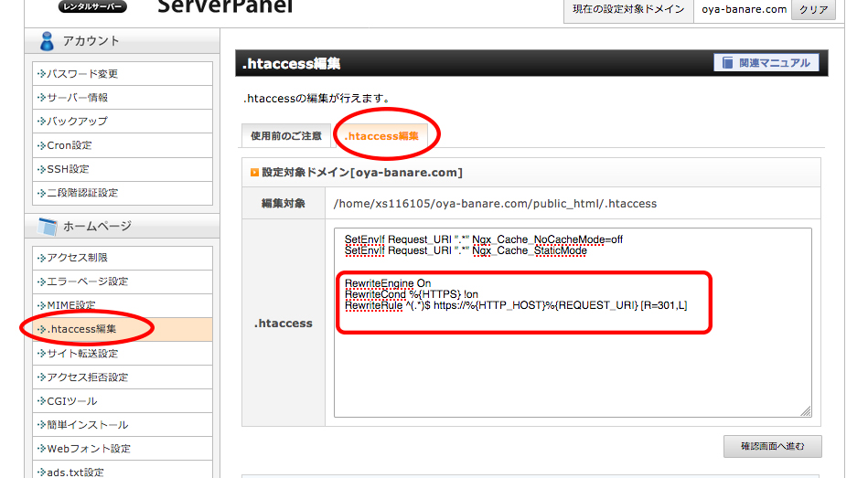
Task: Switch to the 使用前のご注意 tab
Action: coord(286,136)
